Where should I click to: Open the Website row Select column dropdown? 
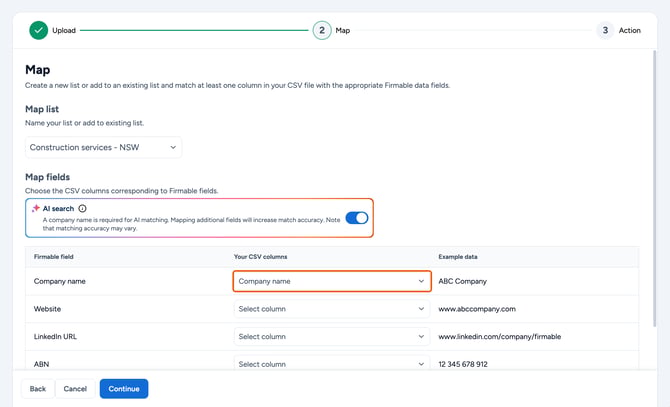[332, 309]
